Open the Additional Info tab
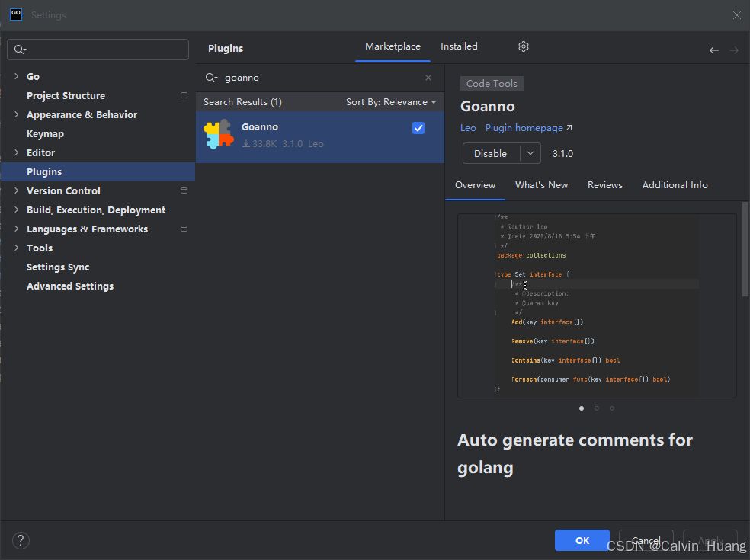The image size is (750, 560). point(675,185)
